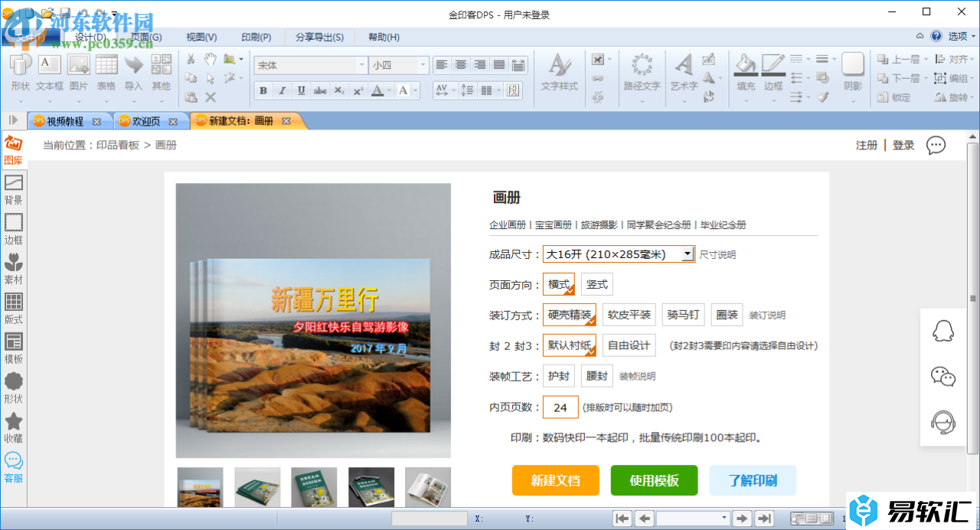This screenshot has height=530, width=980.
Task: Open the 版式 layout sidebar panel
Action: coord(13,309)
